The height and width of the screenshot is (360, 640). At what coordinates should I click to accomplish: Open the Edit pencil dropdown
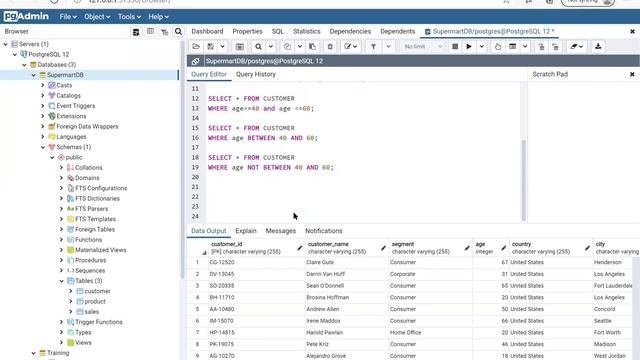tap(350, 47)
